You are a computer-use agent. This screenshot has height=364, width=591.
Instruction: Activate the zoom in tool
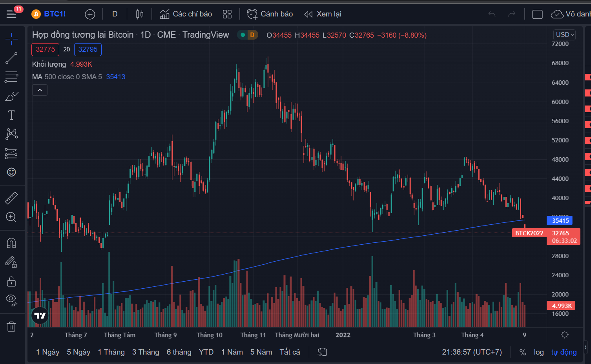point(11,217)
